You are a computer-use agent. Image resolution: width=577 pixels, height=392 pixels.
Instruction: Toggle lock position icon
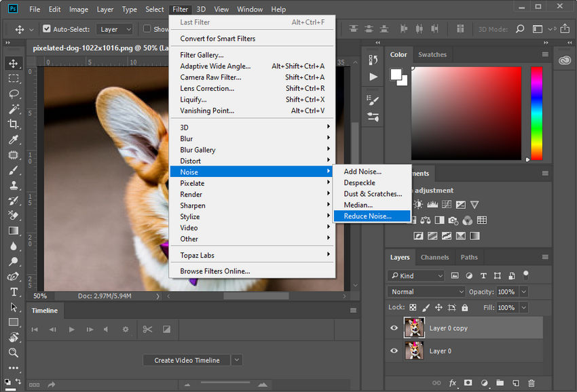pyautogui.click(x=439, y=307)
